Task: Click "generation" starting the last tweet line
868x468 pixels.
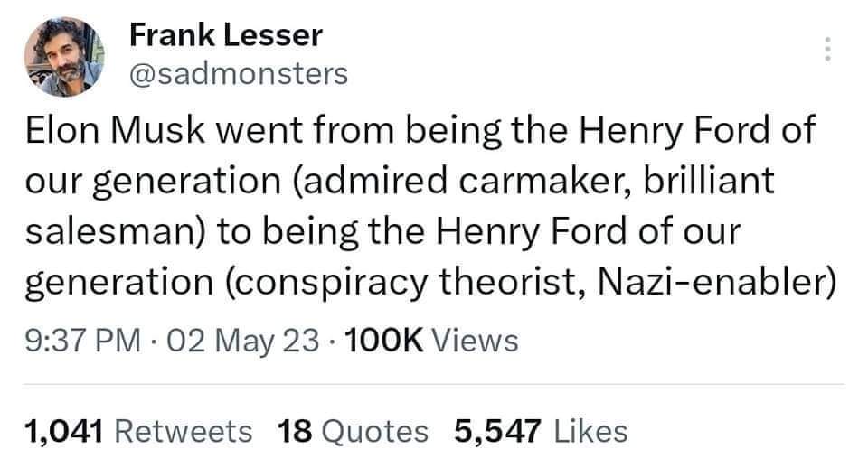Action: (x=117, y=284)
